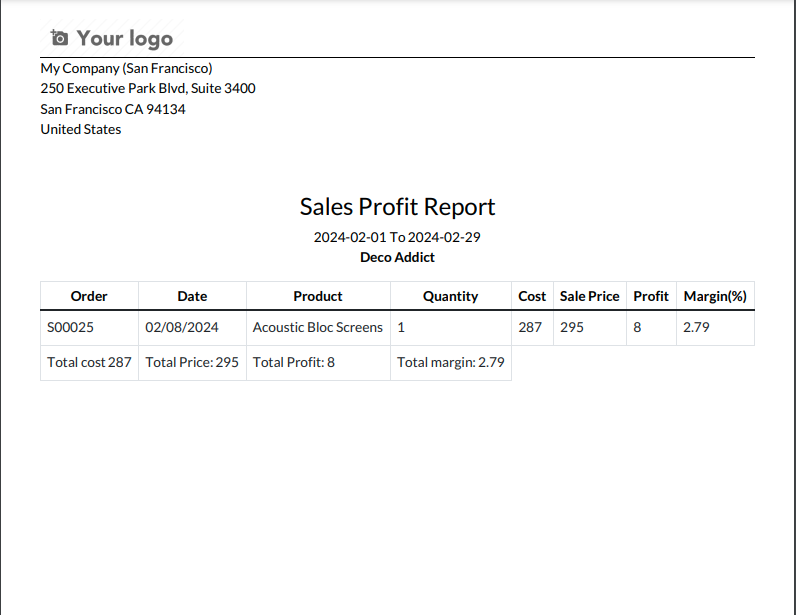Screen dimensions: 796x615
Task: Click the Total cost 287 summary cell
Action: (x=89, y=362)
